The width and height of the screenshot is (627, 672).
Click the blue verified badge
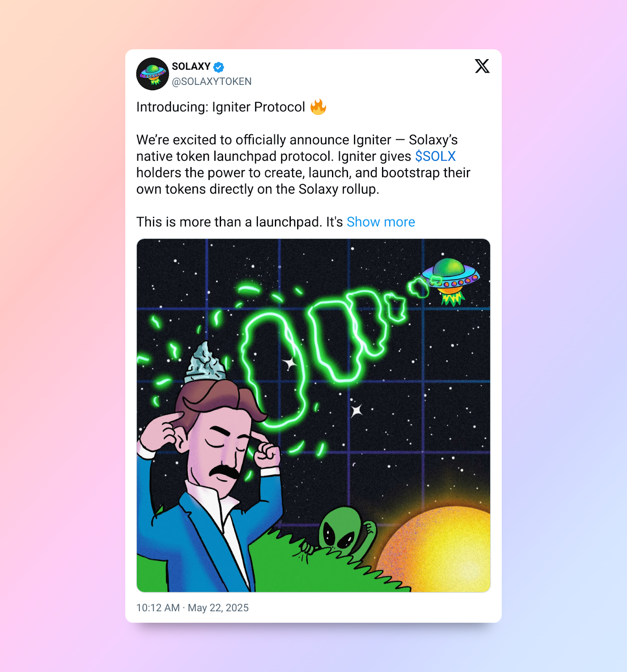(219, 67)
